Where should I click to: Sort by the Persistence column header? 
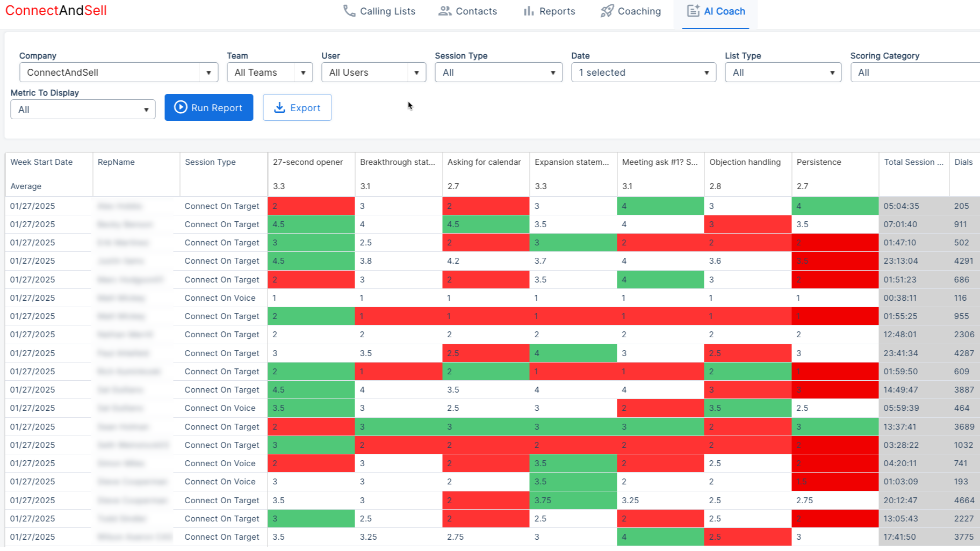pyautogui.click(x=819, y=162)
